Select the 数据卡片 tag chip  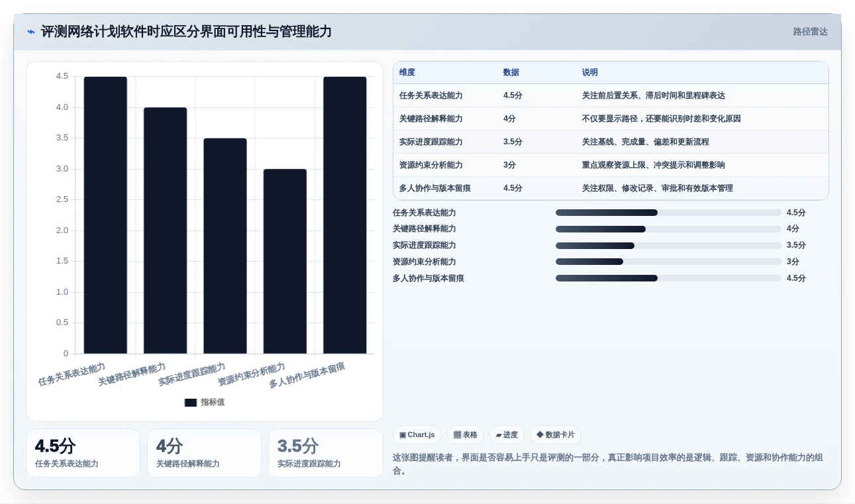(x=556, y=435)
